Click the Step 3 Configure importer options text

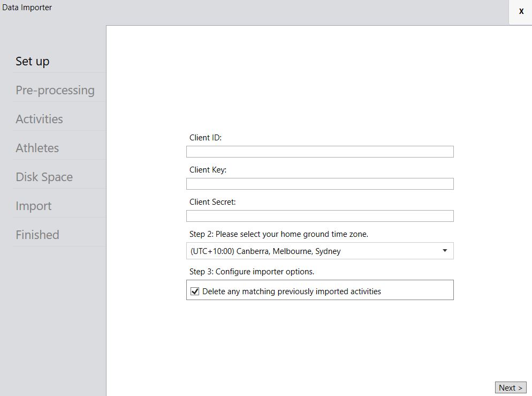pyautogui.click(x=252, y=272)
